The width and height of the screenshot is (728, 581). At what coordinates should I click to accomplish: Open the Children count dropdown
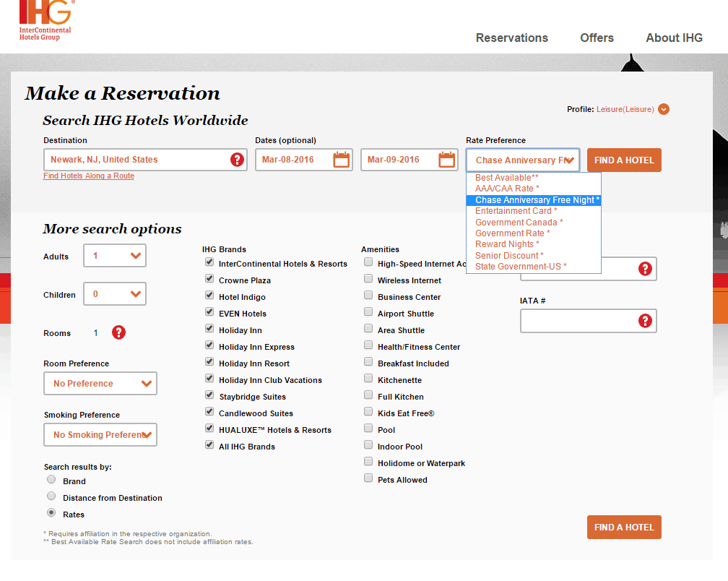click(x=115, y=294)
